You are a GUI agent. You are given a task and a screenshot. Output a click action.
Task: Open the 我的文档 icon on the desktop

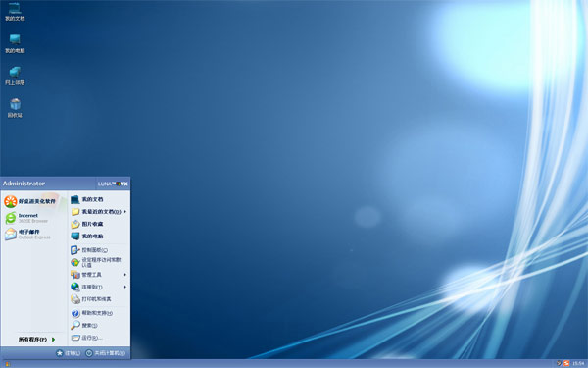pos(15,12)
